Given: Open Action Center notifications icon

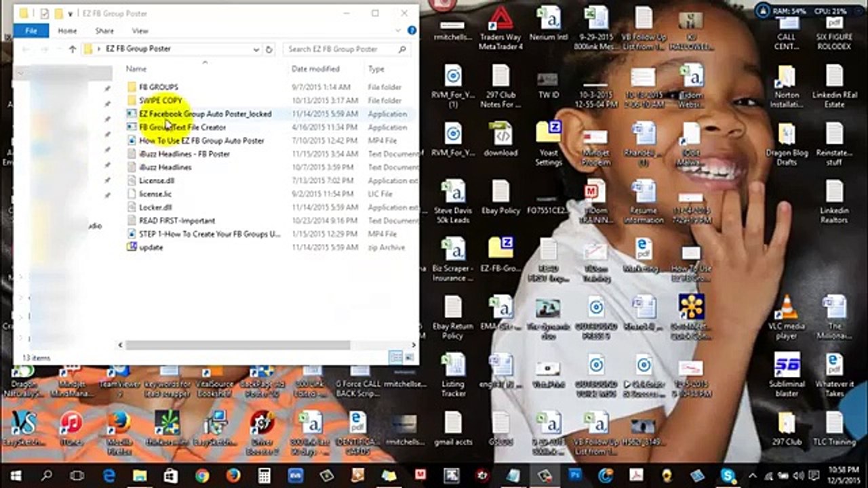Looking at the screenshot, I should [x=812, y=476].
